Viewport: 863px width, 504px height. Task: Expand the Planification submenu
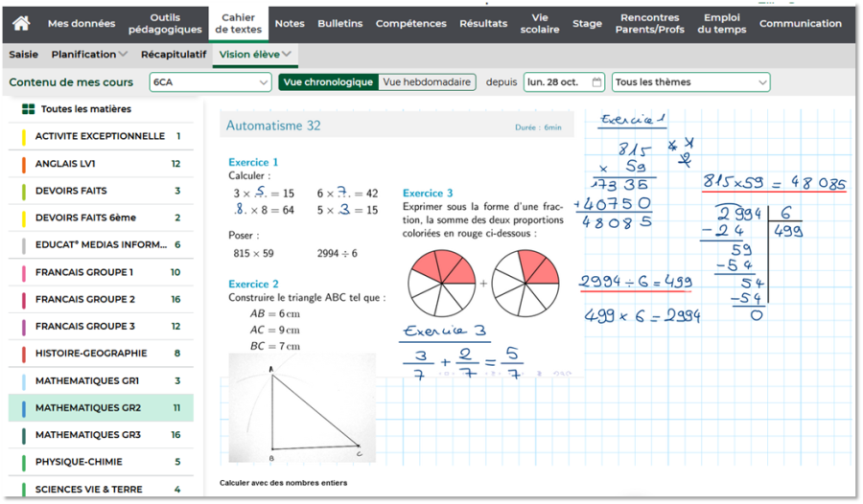(89, 55)
